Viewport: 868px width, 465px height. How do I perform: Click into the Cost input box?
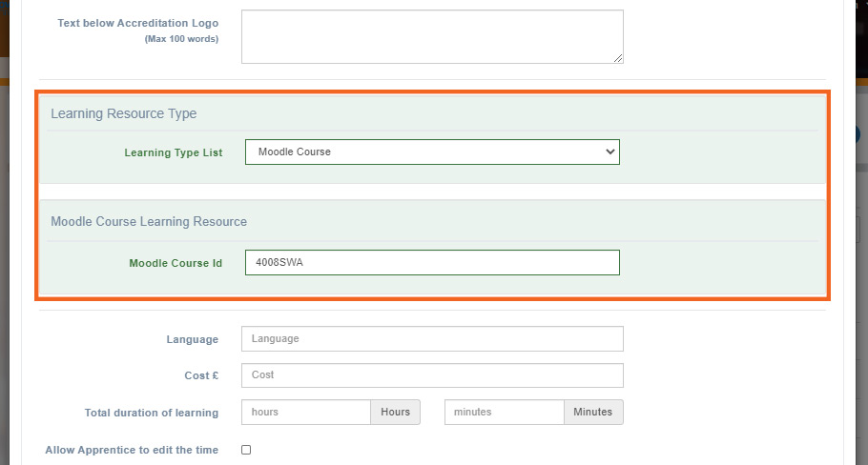(431, 375)
